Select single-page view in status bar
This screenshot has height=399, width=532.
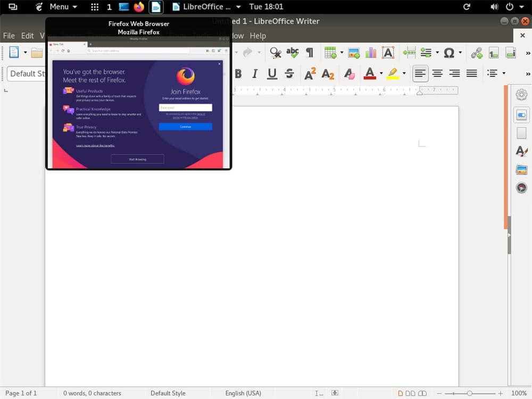coord(401,393)
